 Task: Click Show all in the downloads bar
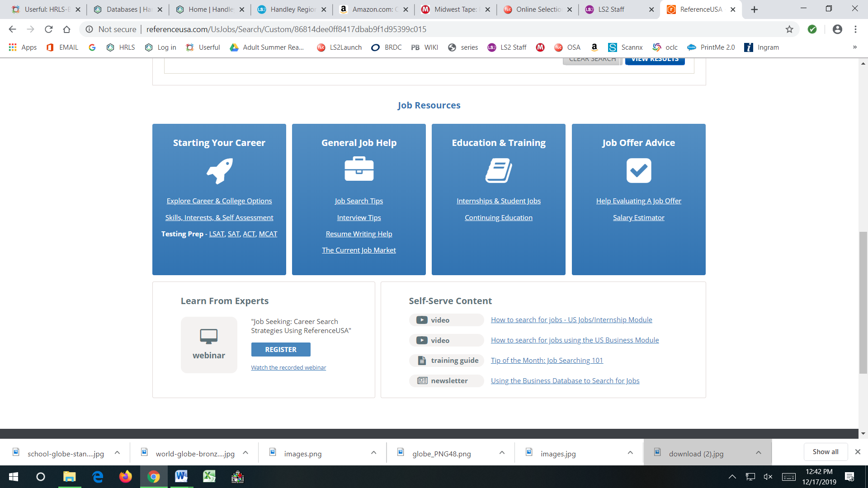pyautogui.click(x=826, y=451)
